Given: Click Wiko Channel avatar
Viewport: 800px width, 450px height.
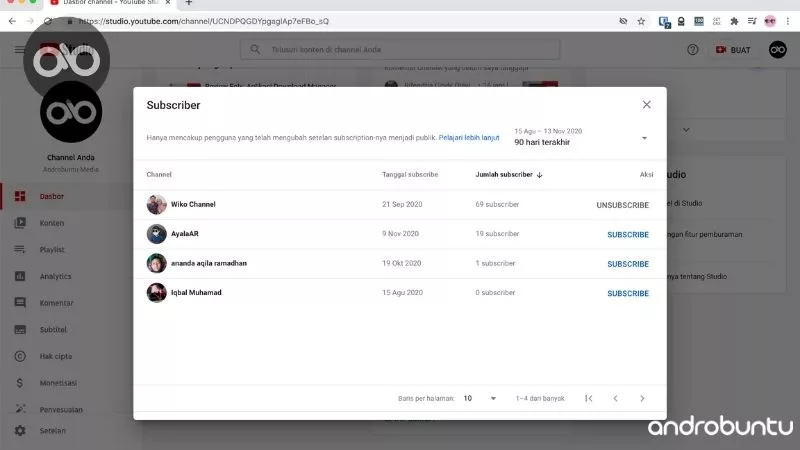Looking at the screenshot, I should [x=157, y=205].
